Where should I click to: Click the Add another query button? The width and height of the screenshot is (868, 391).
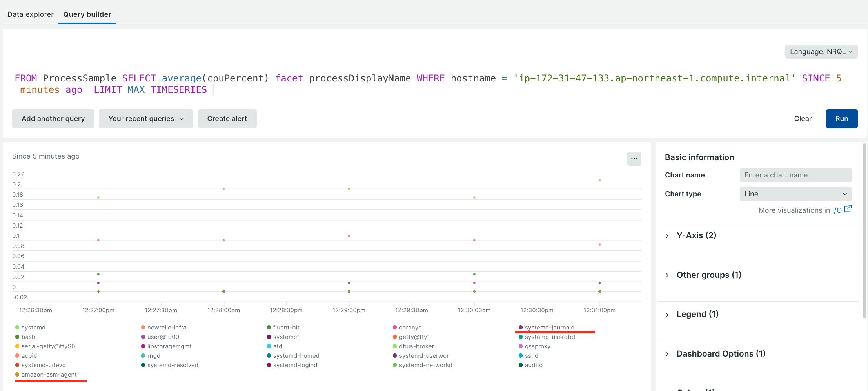pyautogui.click(x=53, y=119)
